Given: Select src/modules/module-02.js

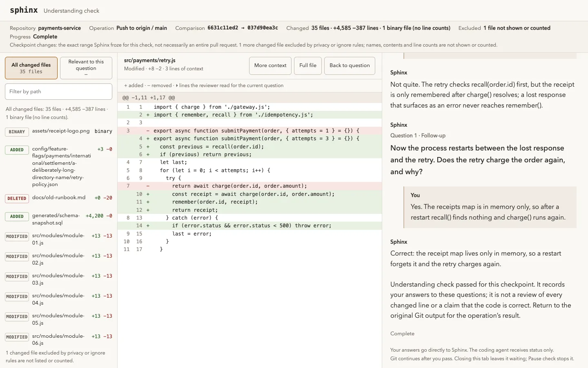Looking at the screenshot, I should pos(58,259).
